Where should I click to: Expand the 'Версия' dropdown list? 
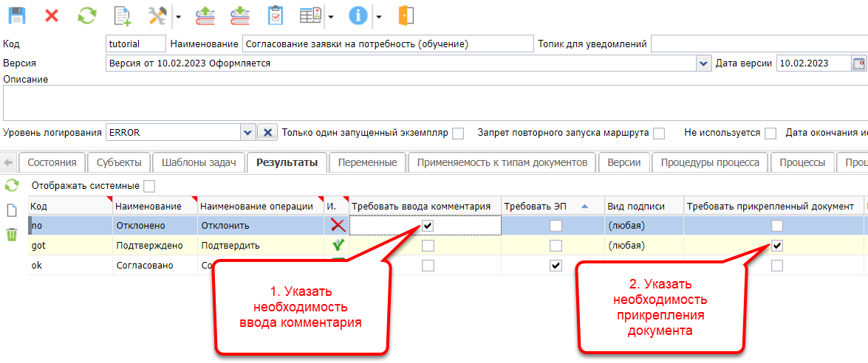pos(703,63)
